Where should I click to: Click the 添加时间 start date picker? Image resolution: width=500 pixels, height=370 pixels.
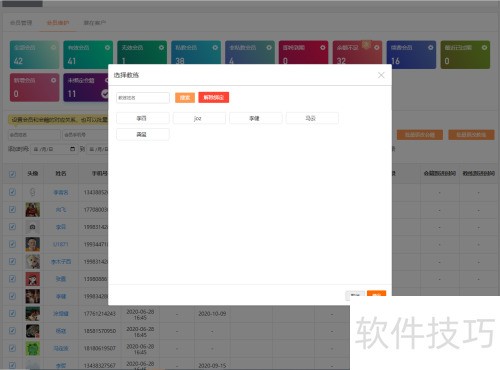[x=54, y=149]
